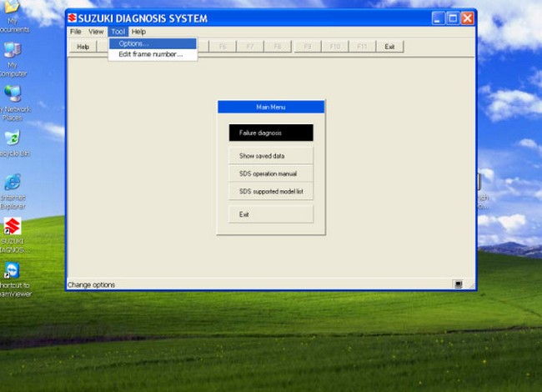Screen dimensions: 542x392
Task: Click the 'Change options' status bar text
Action: (91, 285)
